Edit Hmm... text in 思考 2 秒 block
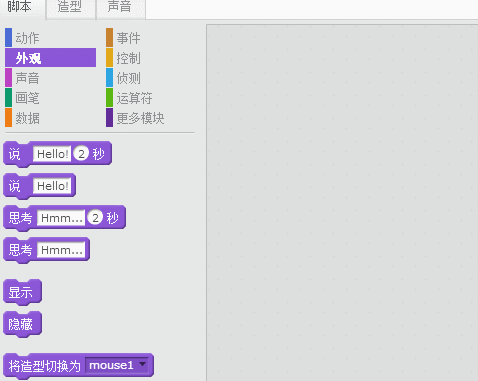The width and height of the screenshot is (478, 381). [61, 218]
